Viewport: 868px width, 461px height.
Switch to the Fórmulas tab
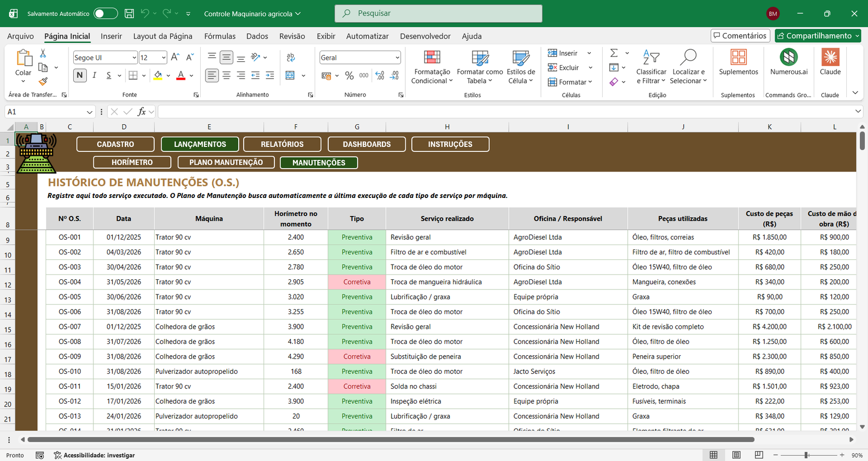click(220, 36)
